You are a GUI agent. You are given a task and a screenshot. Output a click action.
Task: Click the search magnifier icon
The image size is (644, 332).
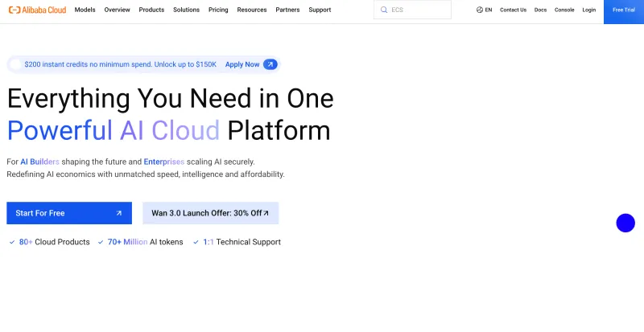[384, 10]
